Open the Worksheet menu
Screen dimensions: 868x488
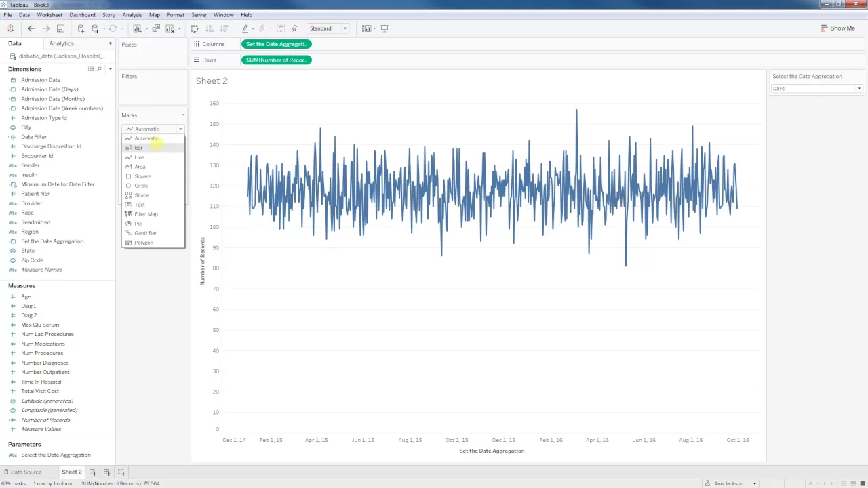(50, 15)
